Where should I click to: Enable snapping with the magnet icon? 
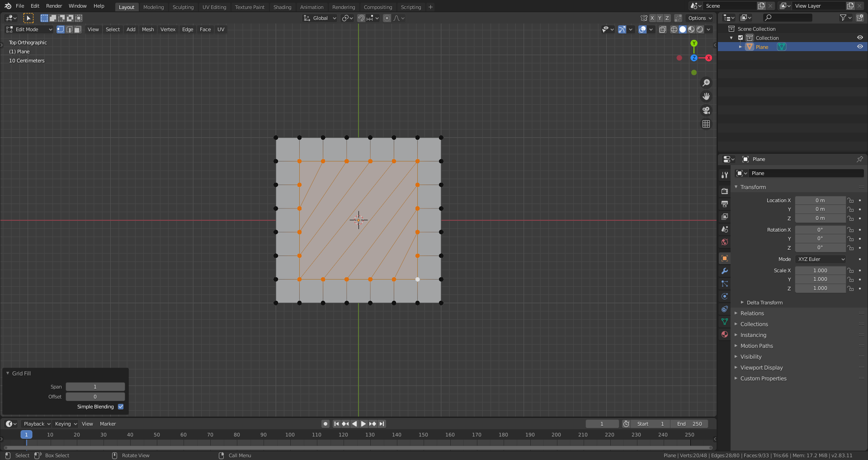click(361, 18)
